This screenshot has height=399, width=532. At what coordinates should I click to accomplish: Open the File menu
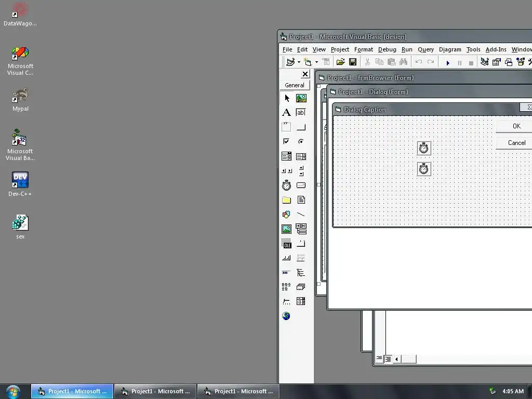(287, 49)
